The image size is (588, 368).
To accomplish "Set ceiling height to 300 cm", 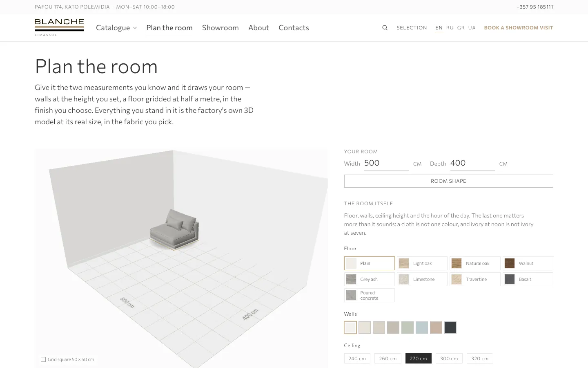I will click(x=449, y=359).
